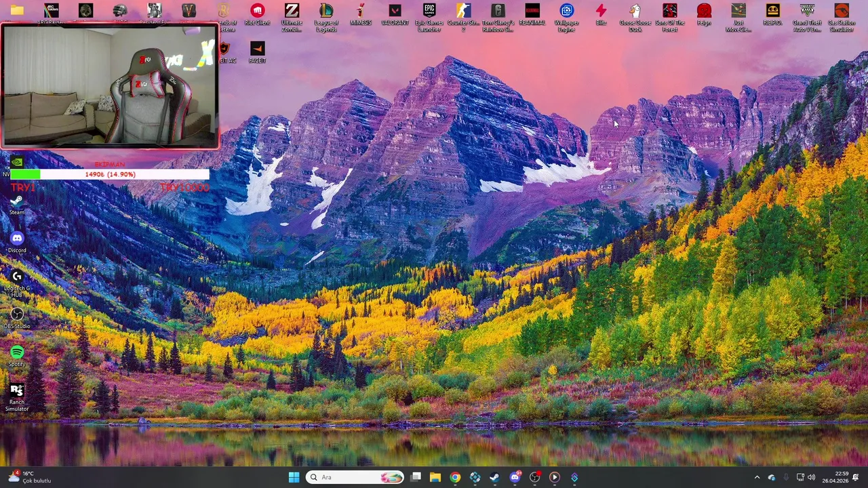The width and height of the screenshot is (868, 488).
Task: Open the notification bell in the taskbar
Action: (856, 478)
